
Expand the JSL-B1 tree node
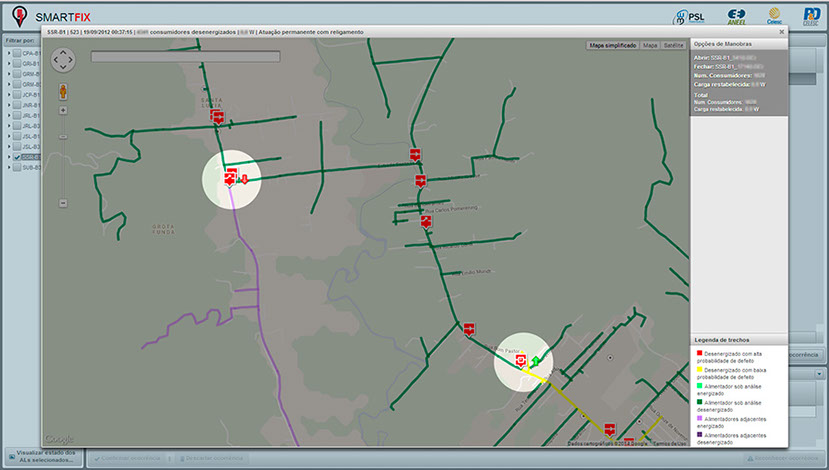pyautogui.click(x=9, y=136)
